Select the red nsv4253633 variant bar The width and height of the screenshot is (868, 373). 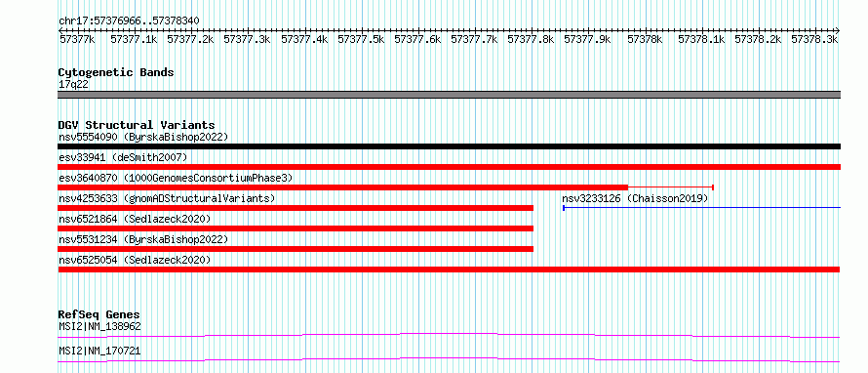[x=296, y=208]
